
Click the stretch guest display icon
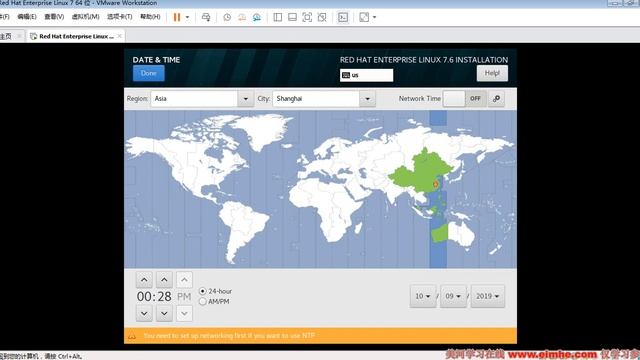coord(364,17)
